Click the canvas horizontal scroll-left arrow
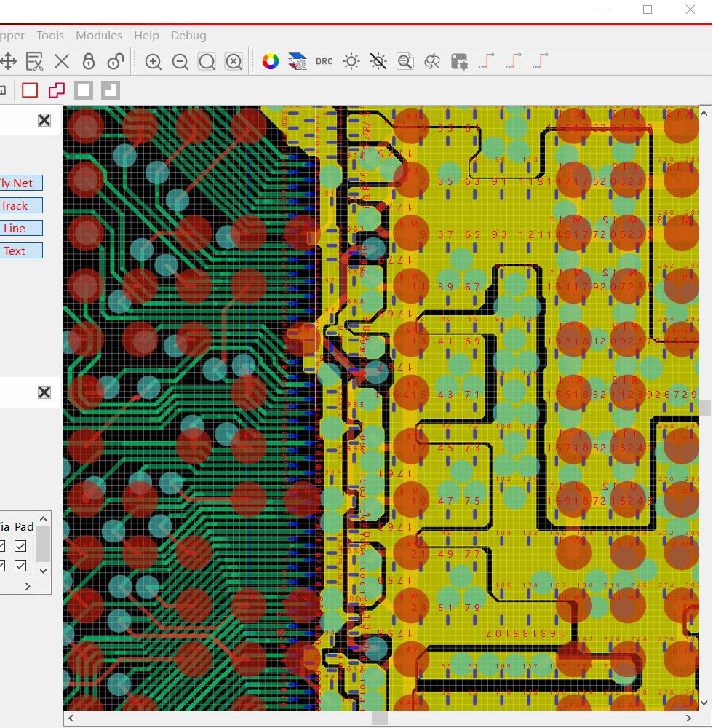713x728 pixels. click(71, 718)
